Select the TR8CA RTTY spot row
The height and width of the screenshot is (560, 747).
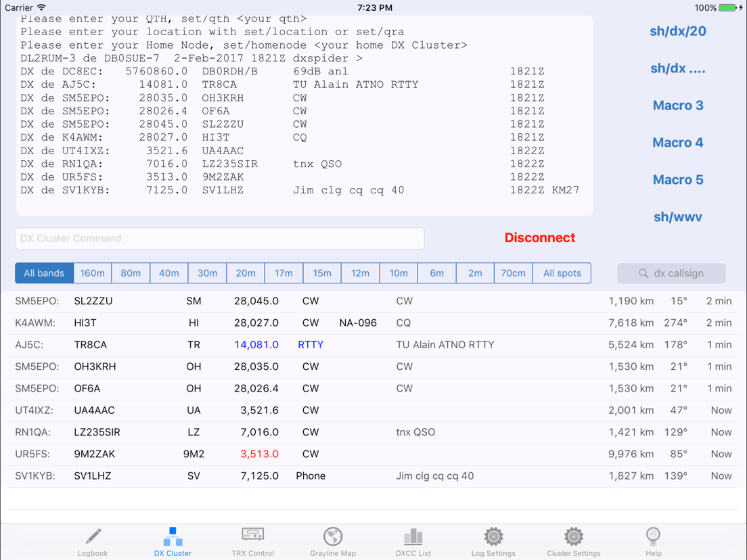coord(373,345)
